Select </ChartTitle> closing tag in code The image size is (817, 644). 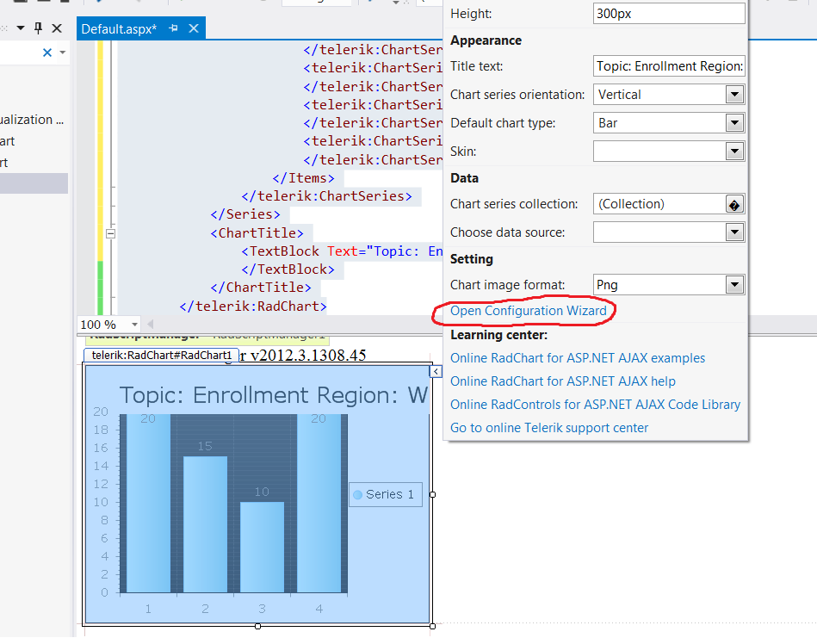pos(261,288)
